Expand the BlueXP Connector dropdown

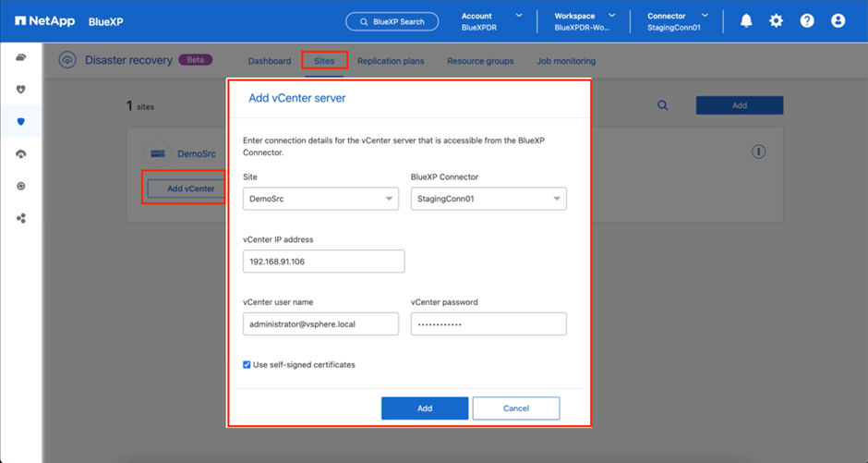point(488,199)
